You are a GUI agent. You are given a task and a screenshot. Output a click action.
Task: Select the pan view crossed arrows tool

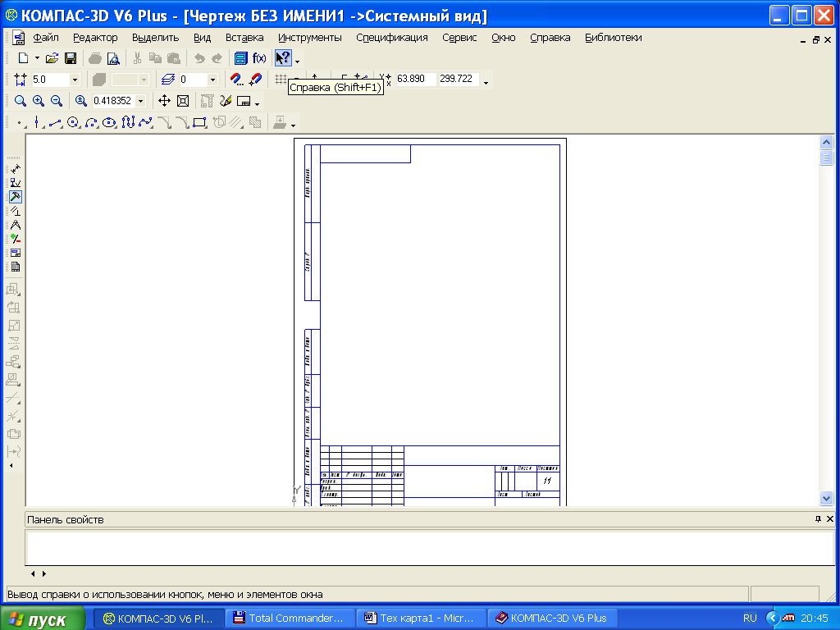click(164, 101)
